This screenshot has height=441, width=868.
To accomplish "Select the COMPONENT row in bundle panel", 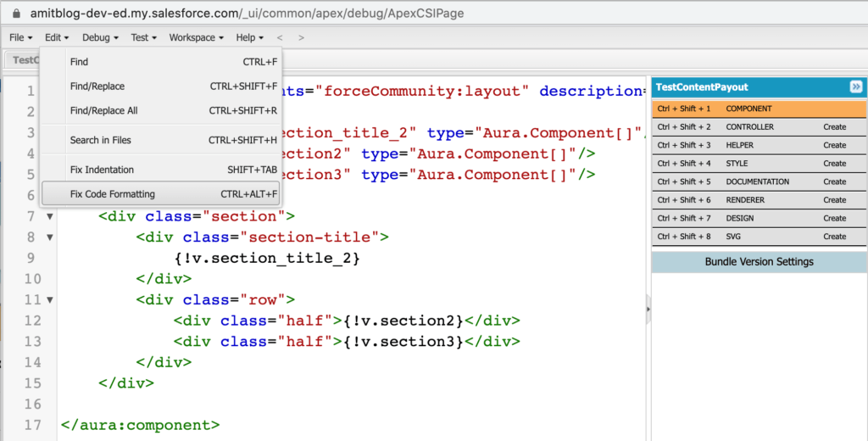I will (759, 109).
